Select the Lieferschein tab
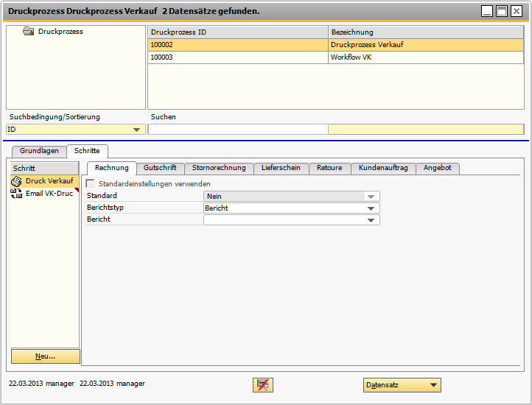This screenshot has height=405, width=532. pyautogui.click(x=281, y=168)
